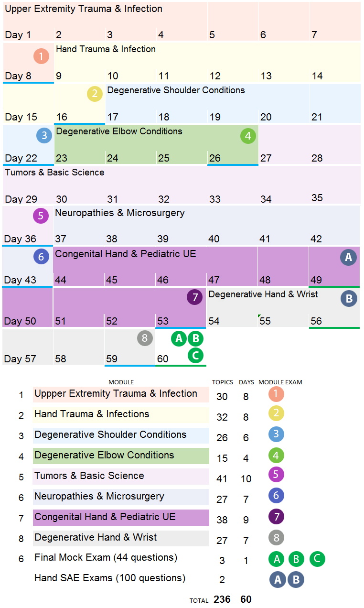Click dark purple circle 7 on Day 53
This screenshot has height=608, width=364.
[x=194, y=297]
